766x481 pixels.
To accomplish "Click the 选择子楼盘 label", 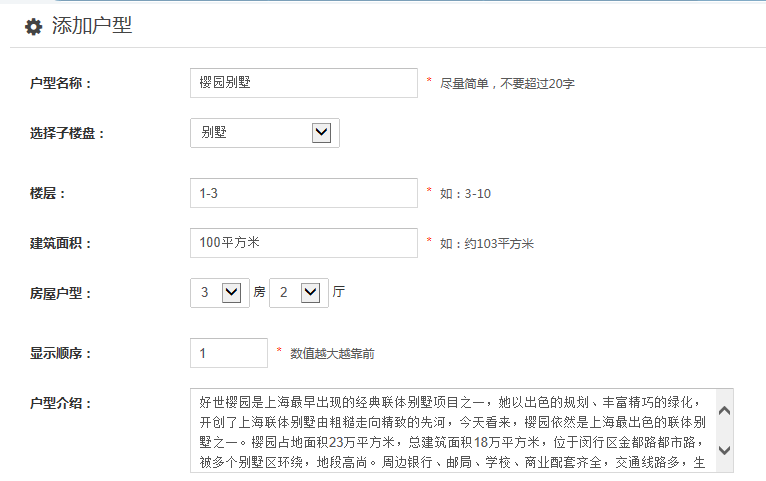I will click(x=67, y=133).
